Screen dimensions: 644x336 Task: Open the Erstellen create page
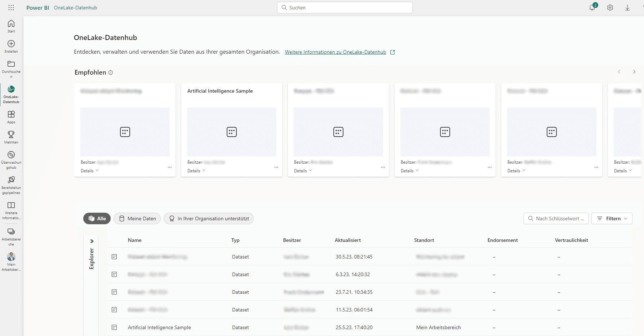click(x=11, y=47)
